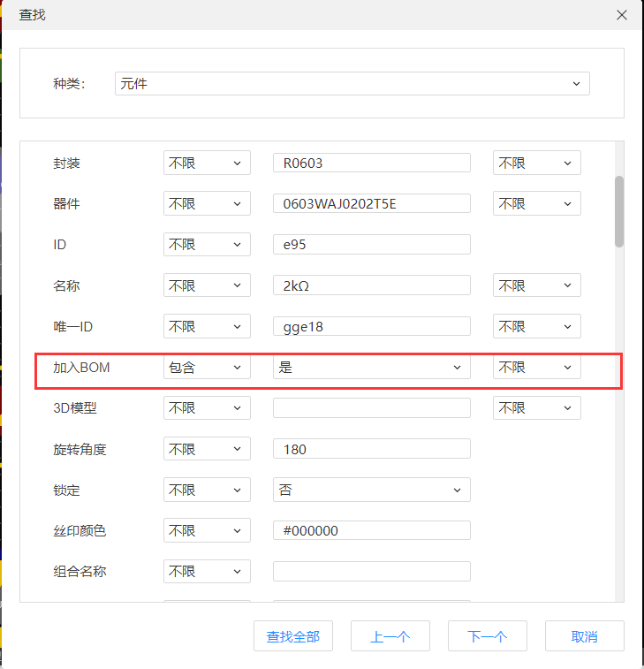
Task: Click the 丝印颜色 field with #000000
Action: click(x=371, y=530)
